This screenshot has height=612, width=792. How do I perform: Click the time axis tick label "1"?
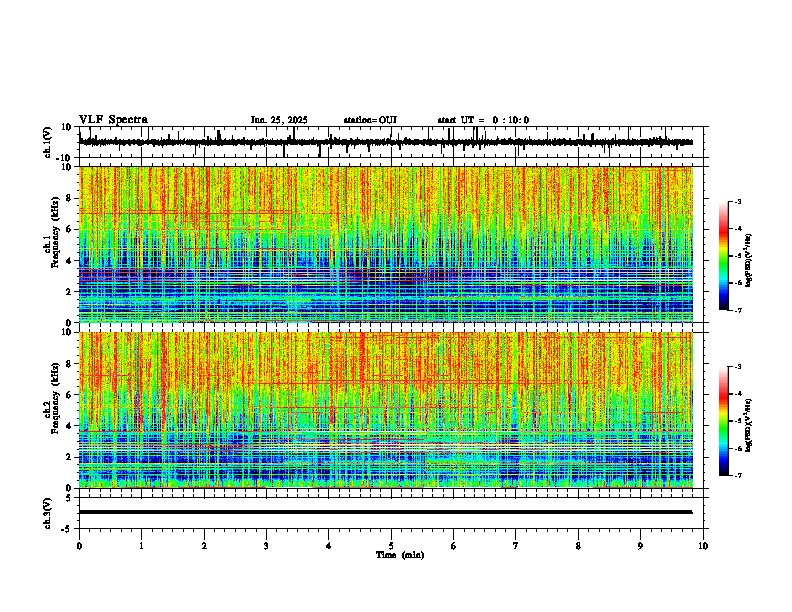pos(141,546)
